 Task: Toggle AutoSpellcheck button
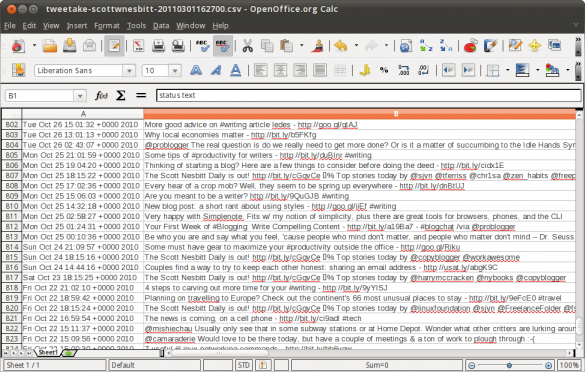tap(223, 46)
